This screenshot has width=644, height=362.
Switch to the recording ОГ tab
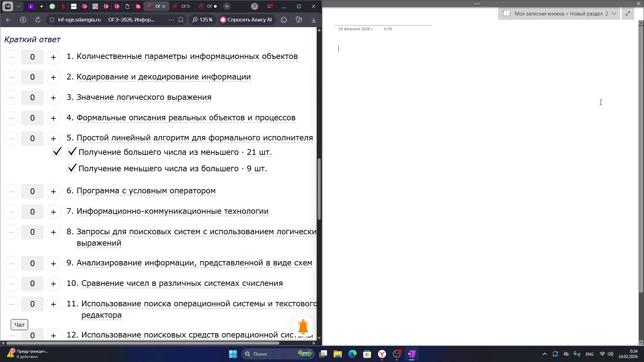click(x=208, y=6)
